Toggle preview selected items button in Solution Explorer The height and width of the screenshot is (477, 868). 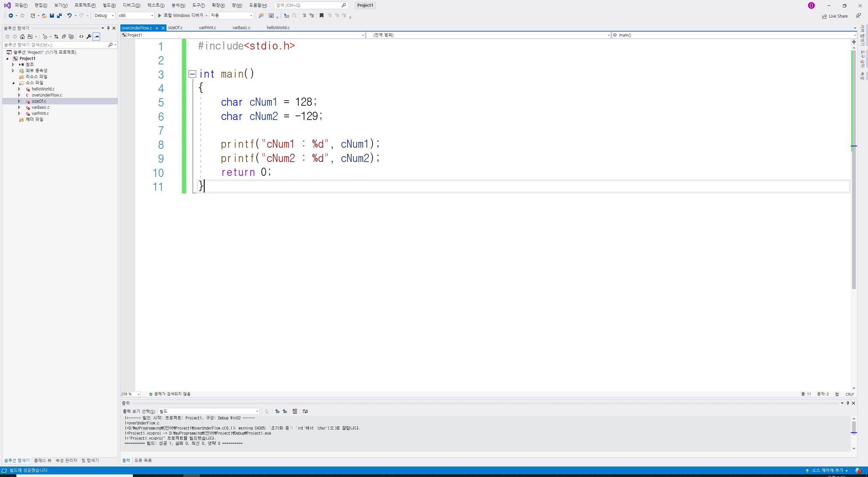(96, 37)
